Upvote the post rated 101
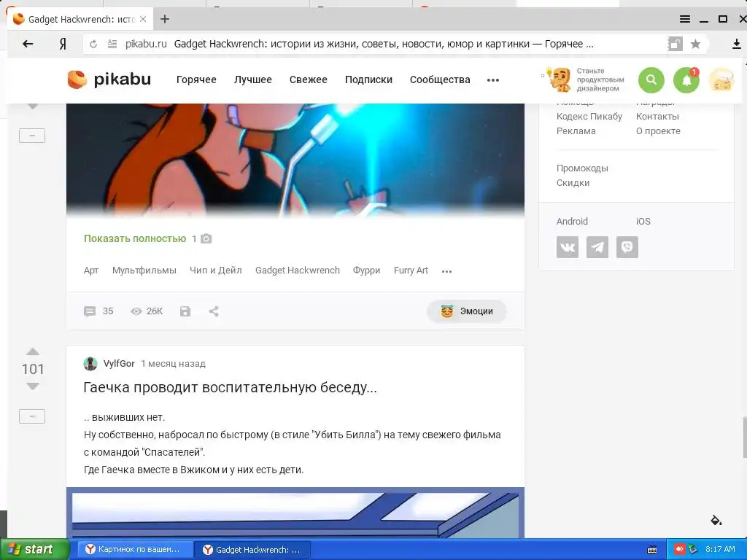 pos(32,351)
